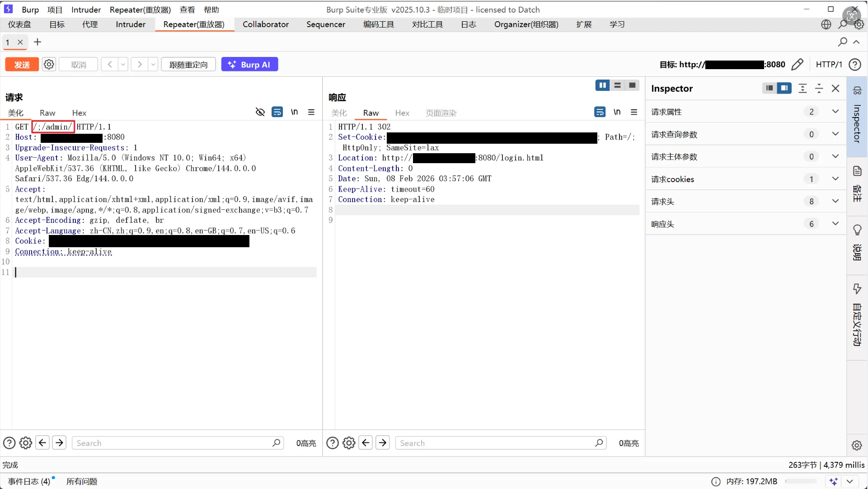Expand 请求主体参数 body parameters section

pos(746,156)
